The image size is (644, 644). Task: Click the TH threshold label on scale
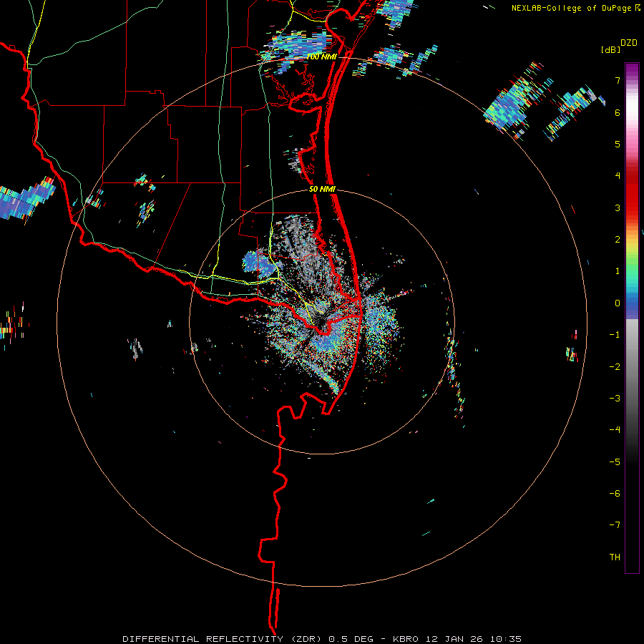click(x=615, y=557)
